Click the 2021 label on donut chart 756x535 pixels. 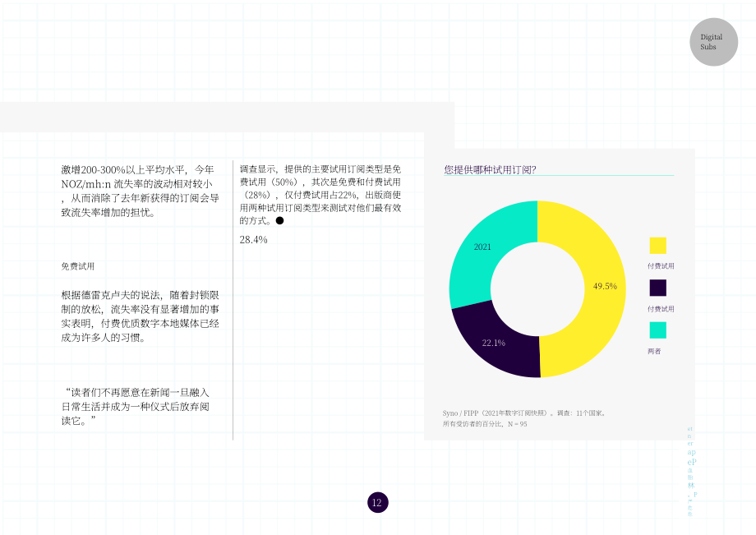(x=482, y=247)
